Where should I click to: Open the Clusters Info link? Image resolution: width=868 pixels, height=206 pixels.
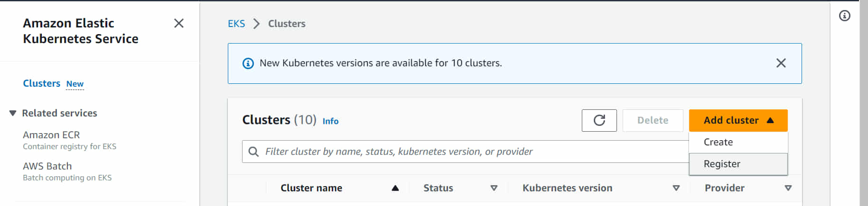pyautogui.click(x=330, y=121)
